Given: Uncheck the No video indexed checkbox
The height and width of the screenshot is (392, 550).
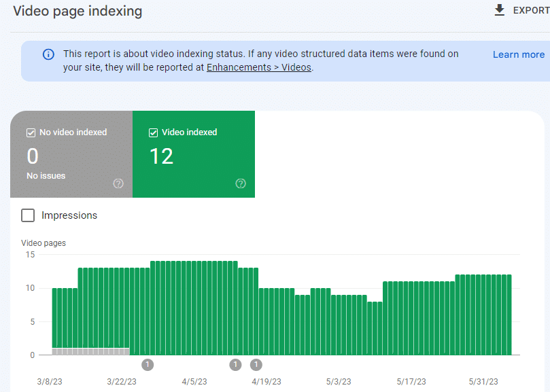Looking at the screenshot, I should [x=31, y=132].
